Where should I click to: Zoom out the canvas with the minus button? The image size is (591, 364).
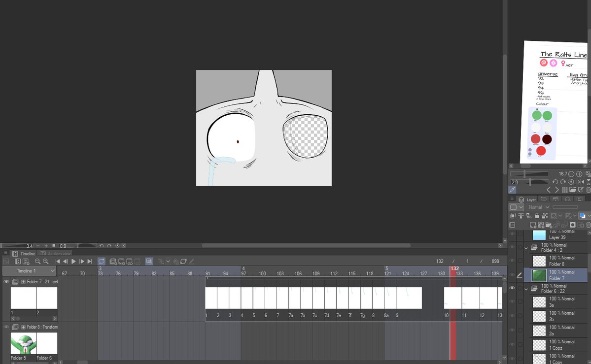point(37,246)
